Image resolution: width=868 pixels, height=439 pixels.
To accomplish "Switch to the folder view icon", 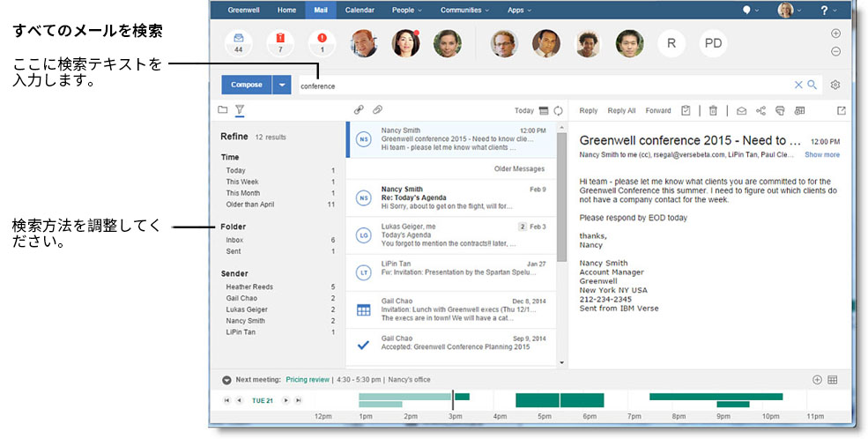I will (x=223, y=109).
